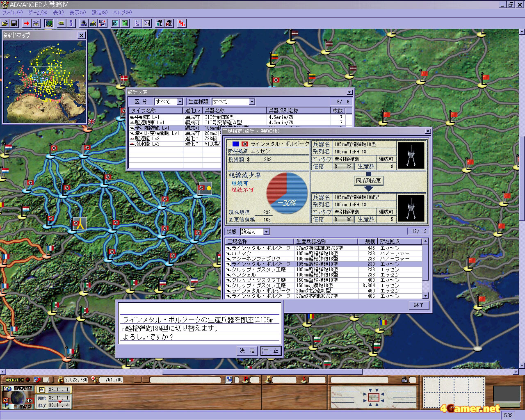Click the 終了 button in factory window
The width and height of the screenshot is (525, 420).
[419, 305]
